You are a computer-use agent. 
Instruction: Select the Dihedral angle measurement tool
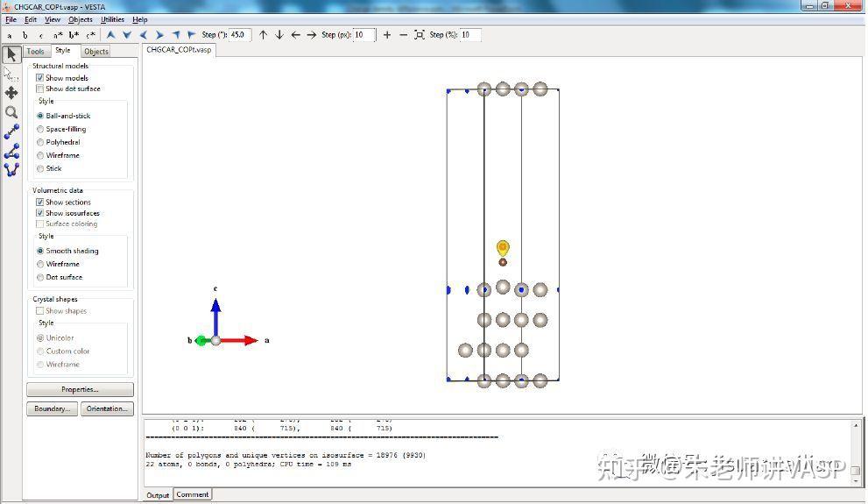tap(11, 169)
